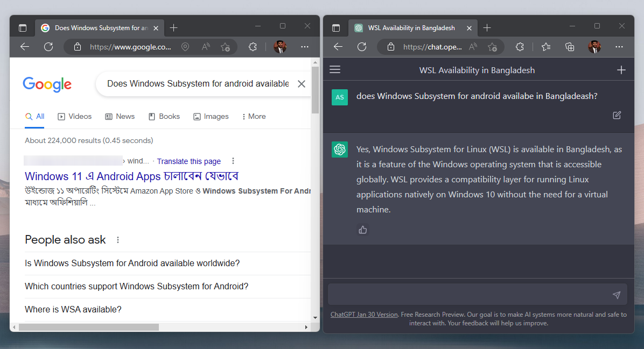
Task: Click the Google logo
Action: coord(47,84)
